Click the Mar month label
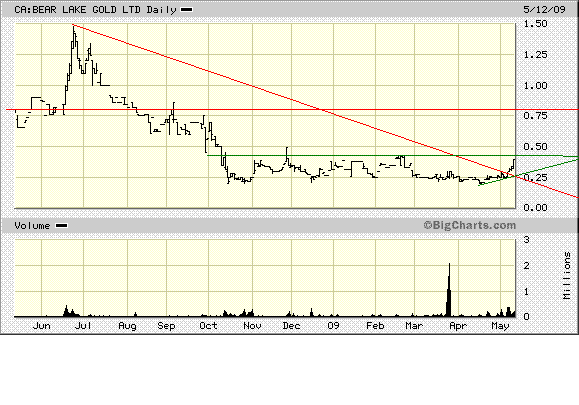Image resolution: width=579 pixels, height=405 pixels. pyautogui.click(x=414, y=326)
